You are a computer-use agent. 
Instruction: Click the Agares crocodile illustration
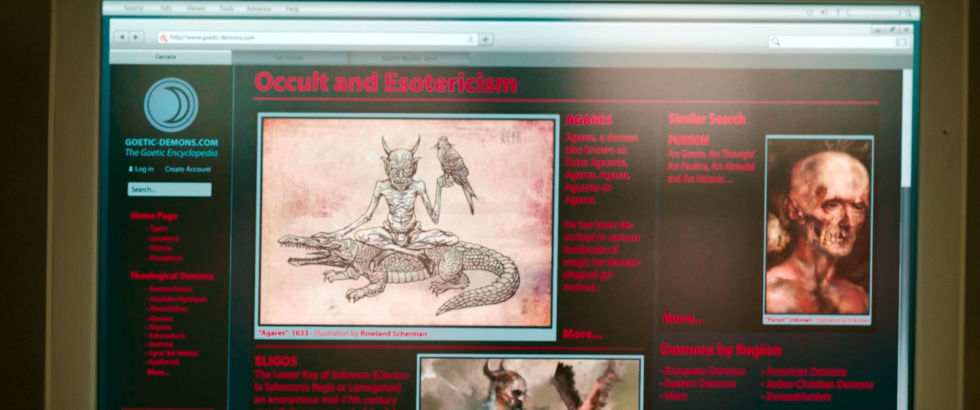[407, 222]
